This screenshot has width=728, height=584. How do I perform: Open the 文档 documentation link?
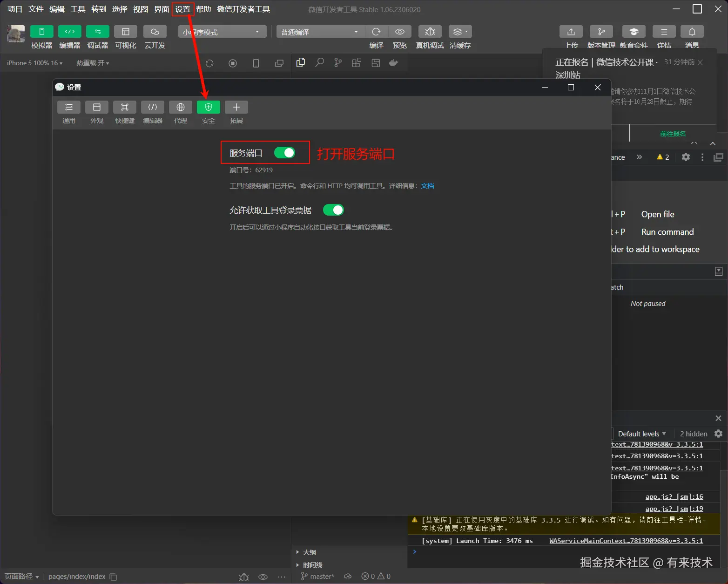coord(427,186)
